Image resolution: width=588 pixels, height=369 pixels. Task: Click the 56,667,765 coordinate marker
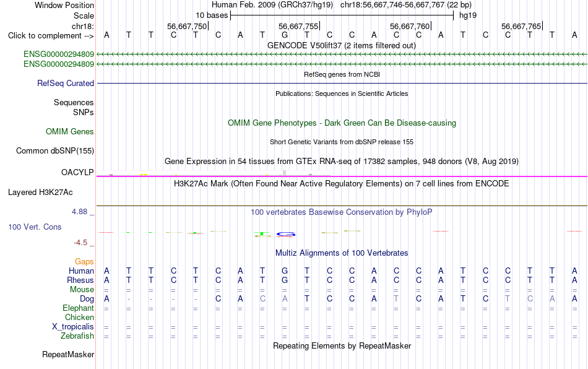tap(521, 26)
